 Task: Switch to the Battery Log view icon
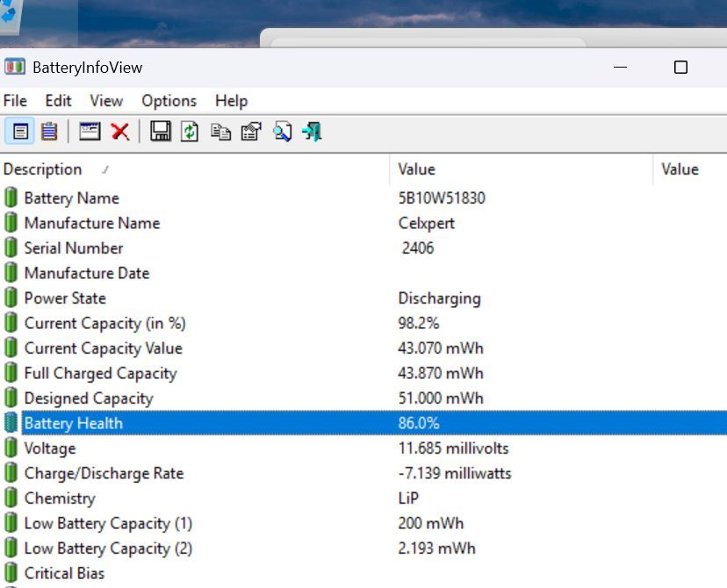tap(49, 132)
